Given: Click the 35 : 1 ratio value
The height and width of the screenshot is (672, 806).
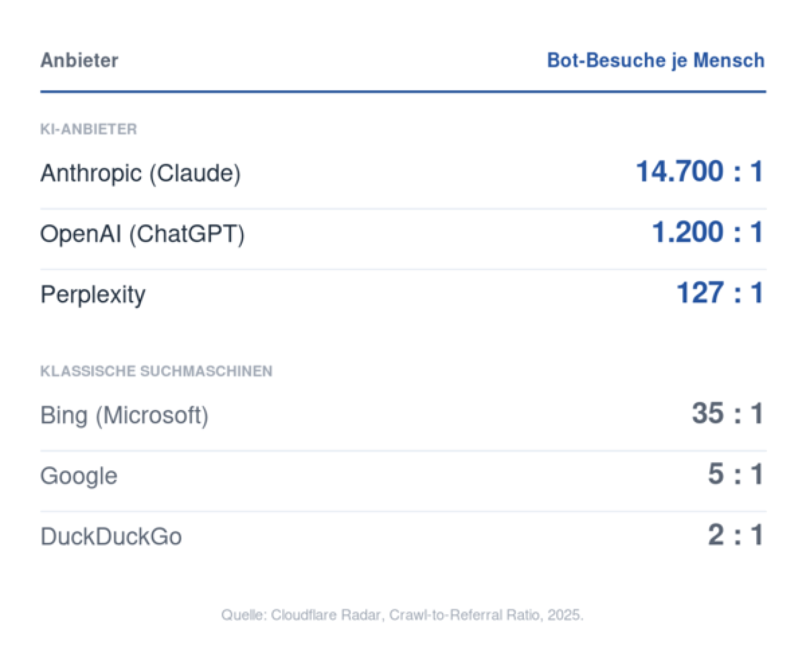Looking at the screenshot, I should coord(728,414).
